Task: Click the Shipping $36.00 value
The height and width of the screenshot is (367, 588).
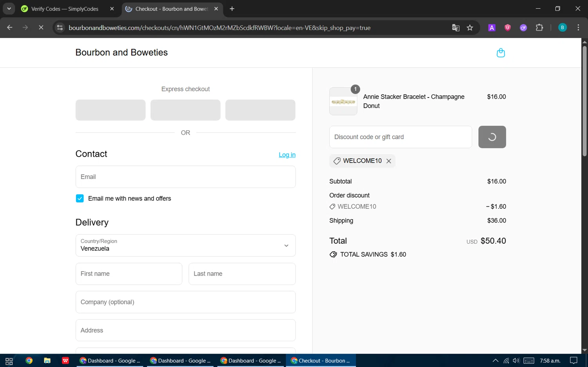Action: pyautogui.click(x=497, y=221)
